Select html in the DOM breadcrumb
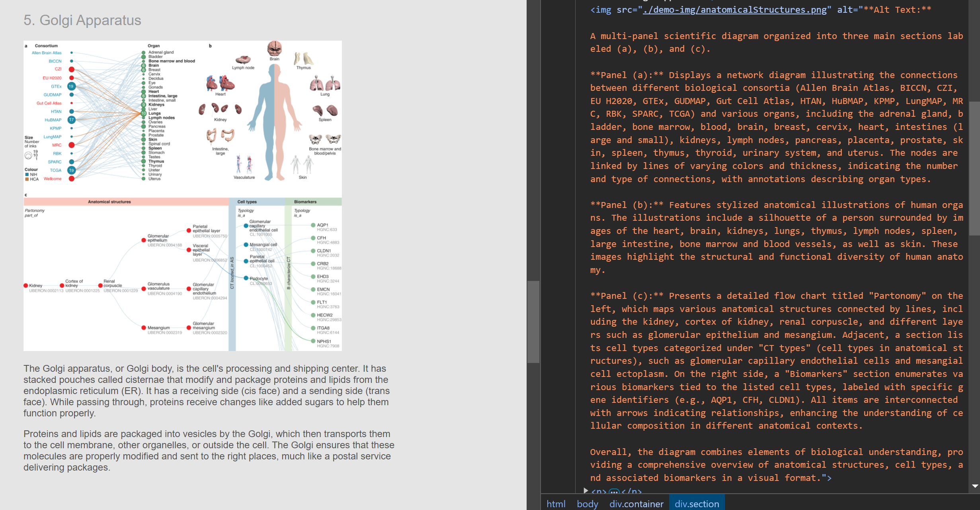 556,504
